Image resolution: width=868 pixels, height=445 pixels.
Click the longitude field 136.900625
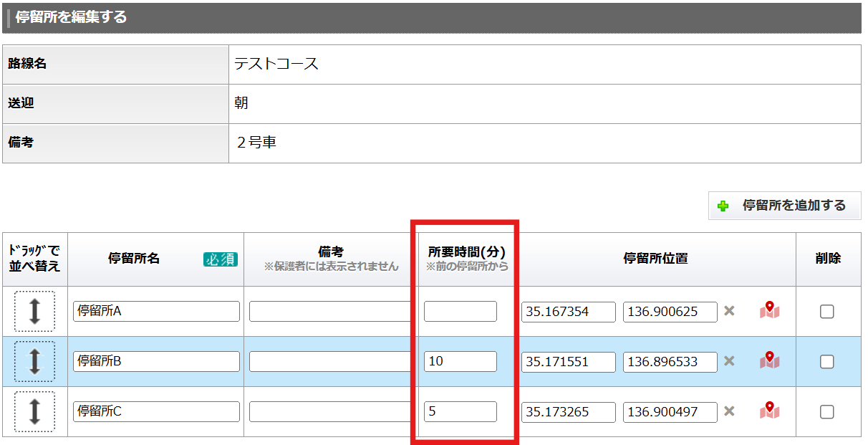pos(670,312)
